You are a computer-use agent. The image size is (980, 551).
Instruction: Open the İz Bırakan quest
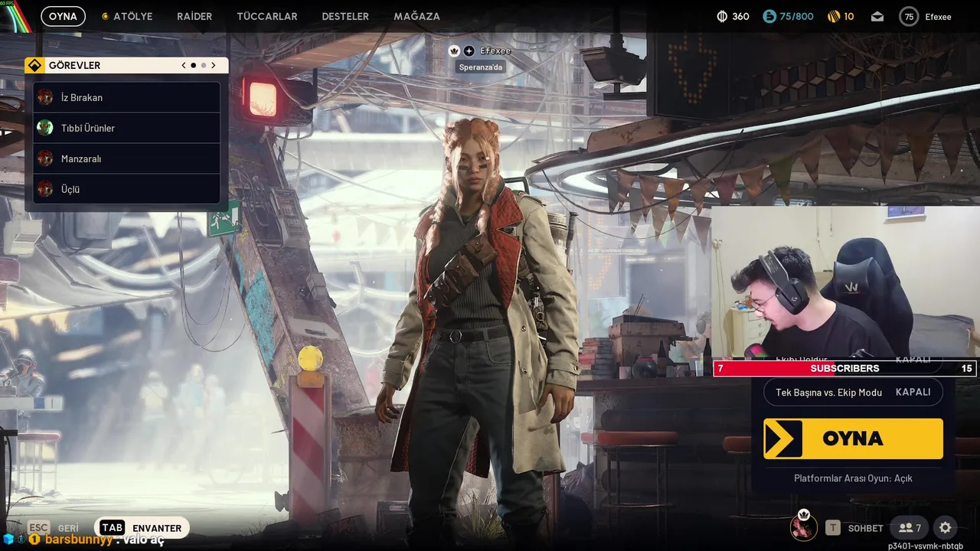click(126, 97)
